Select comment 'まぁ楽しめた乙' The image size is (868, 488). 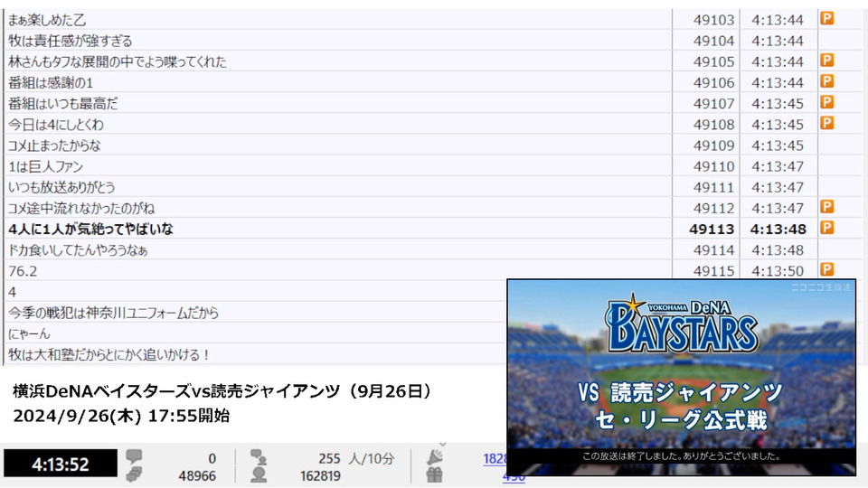47,20
